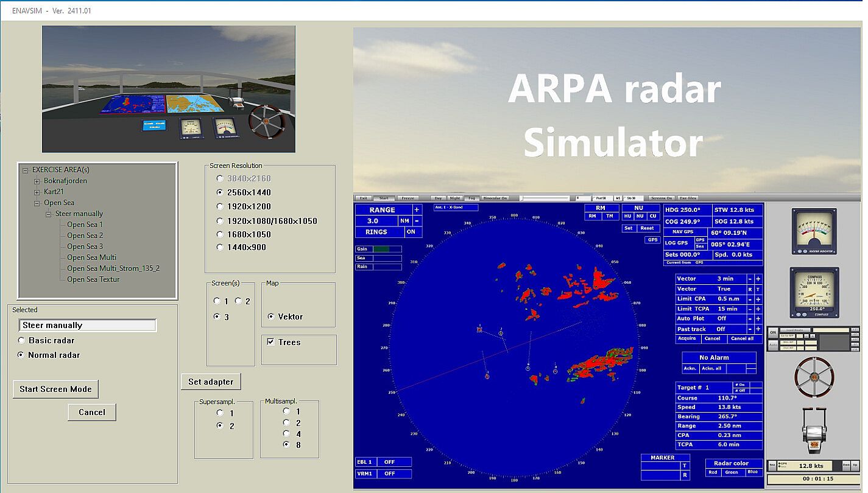Decrease radar range with minus button

pyautogui.click(x=417, y=221)
